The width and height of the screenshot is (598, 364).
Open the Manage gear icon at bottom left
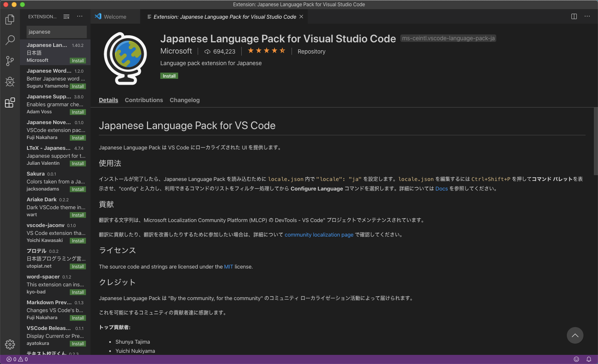pyautogui.click(x=10, y=344)
